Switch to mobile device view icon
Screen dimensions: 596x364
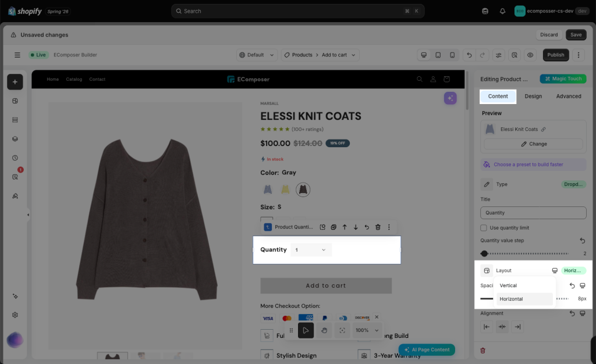click(x=452, y=55)
